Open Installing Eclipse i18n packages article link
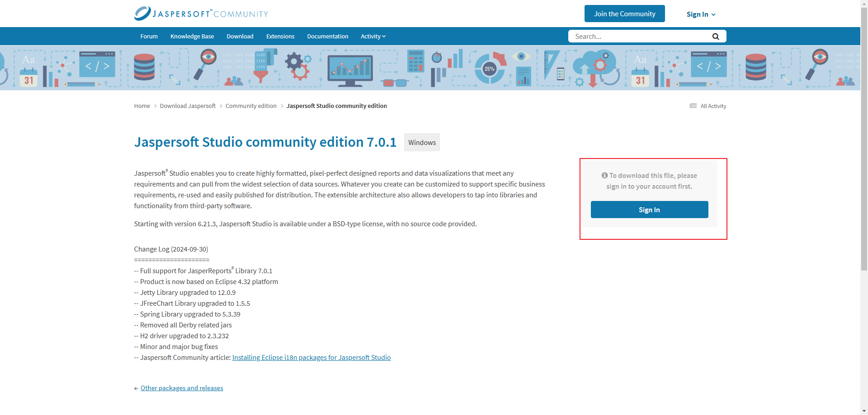The width and height of the screenshot is (868, 415). point(311,358)
